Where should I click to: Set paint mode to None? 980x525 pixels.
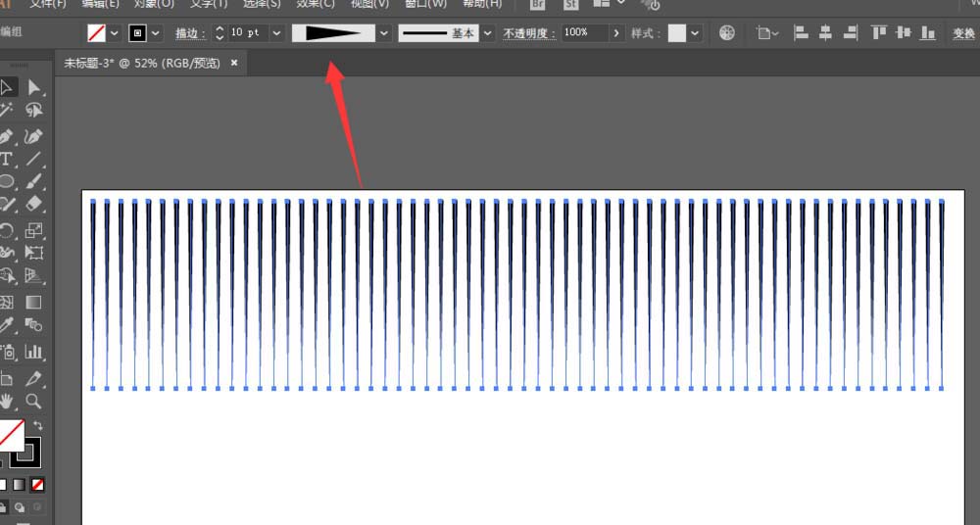(x=37, y=485)
